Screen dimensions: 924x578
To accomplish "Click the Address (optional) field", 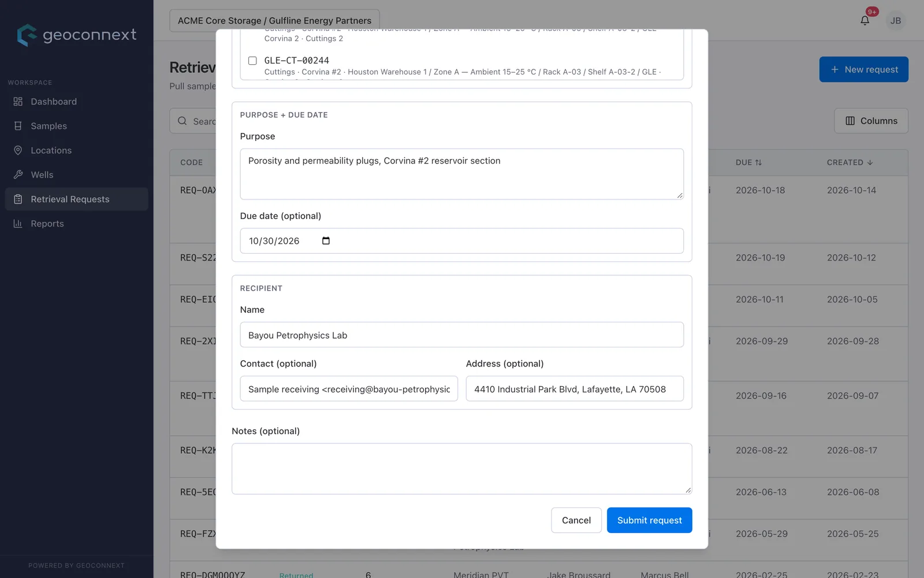I will click(x=575, y=389).
